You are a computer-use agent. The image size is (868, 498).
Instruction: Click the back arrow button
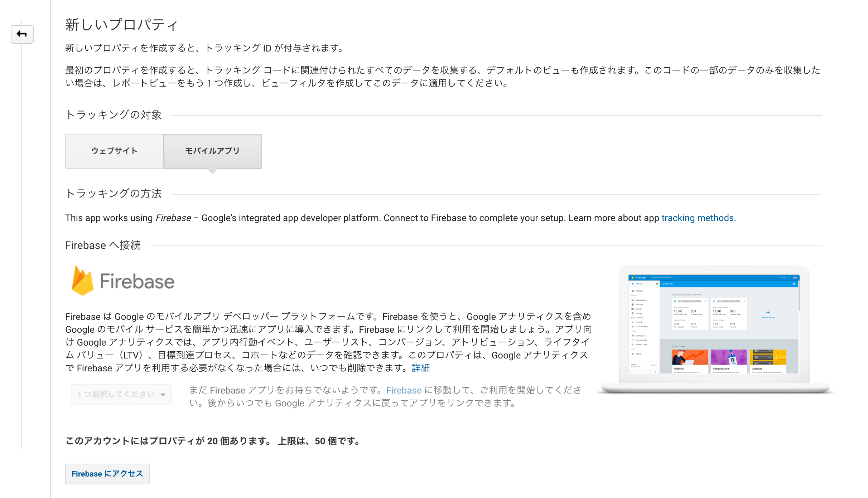pyautogui.click(x=22, y=34)
